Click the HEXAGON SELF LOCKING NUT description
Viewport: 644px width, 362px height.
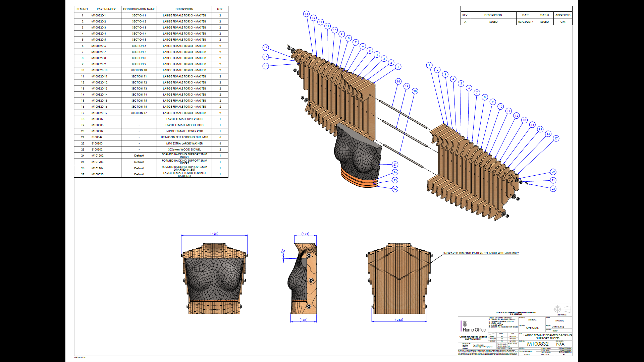click(184, 137)
